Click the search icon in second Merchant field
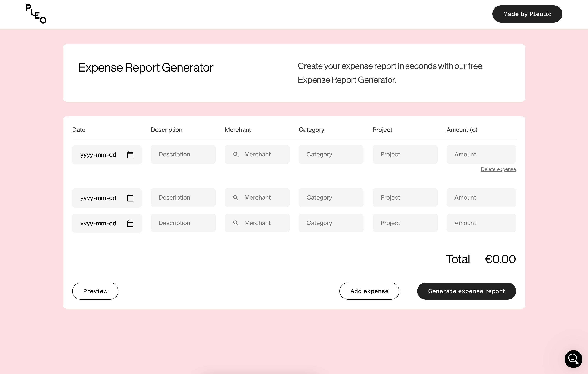588x374 pixels. pos(236,198)
